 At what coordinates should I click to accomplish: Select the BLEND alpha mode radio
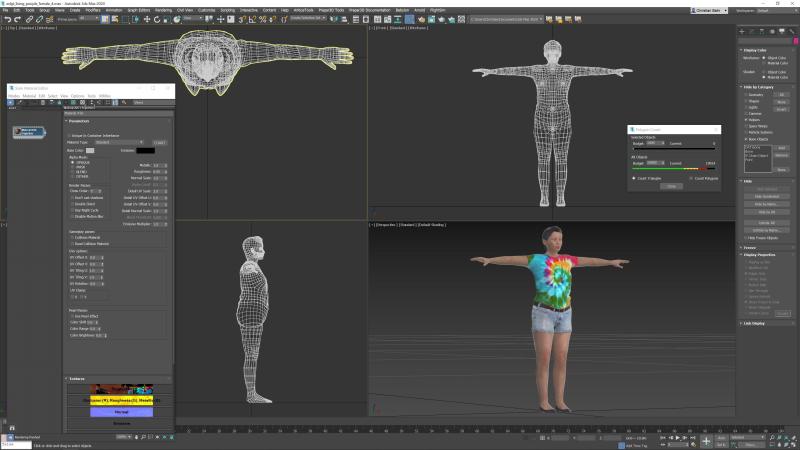click(x=72, y=172)
